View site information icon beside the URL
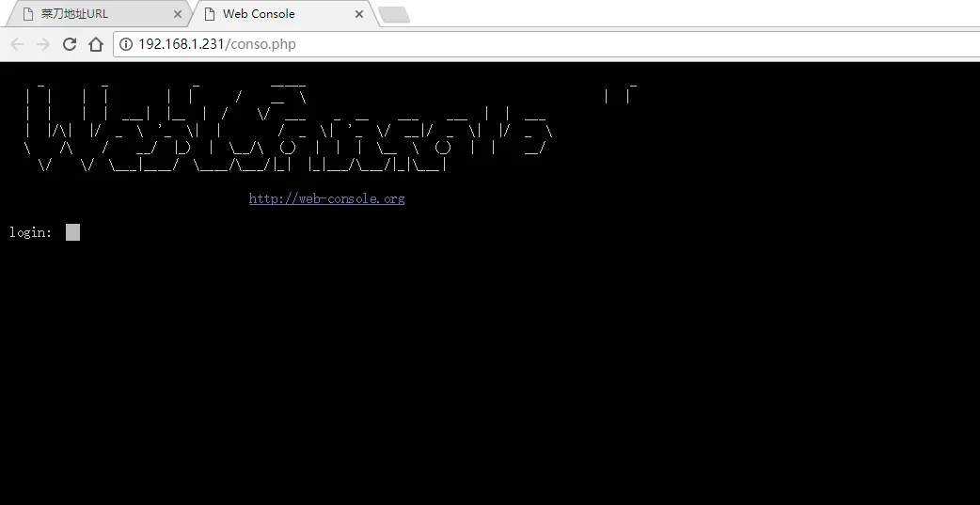The image size is (980, 505). coord(126,44)
